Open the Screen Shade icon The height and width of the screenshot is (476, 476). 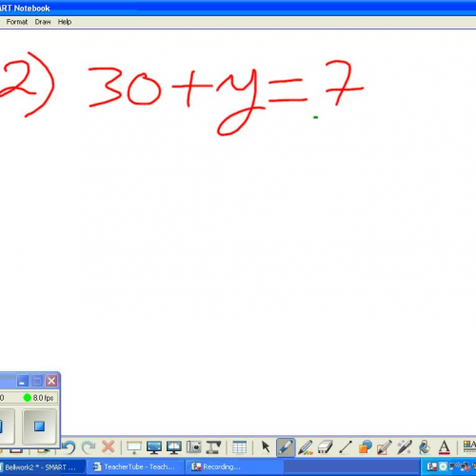pos(134,447)
